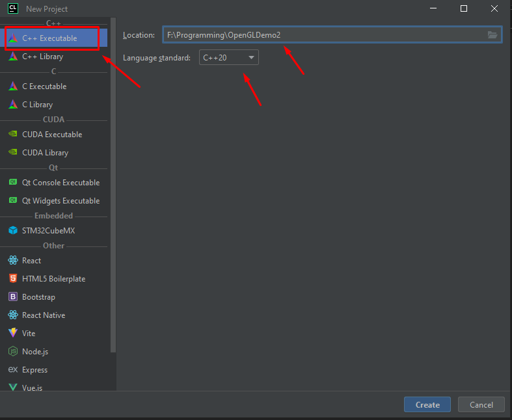
Task: Choose the CUDA Library project type
Action: pyautogui.click(x=53, y=152)
